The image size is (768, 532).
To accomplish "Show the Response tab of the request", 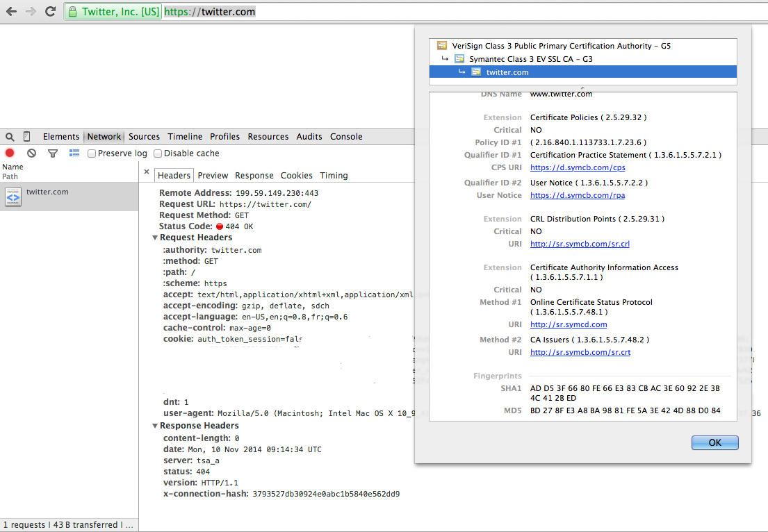I will click(254, 175).
